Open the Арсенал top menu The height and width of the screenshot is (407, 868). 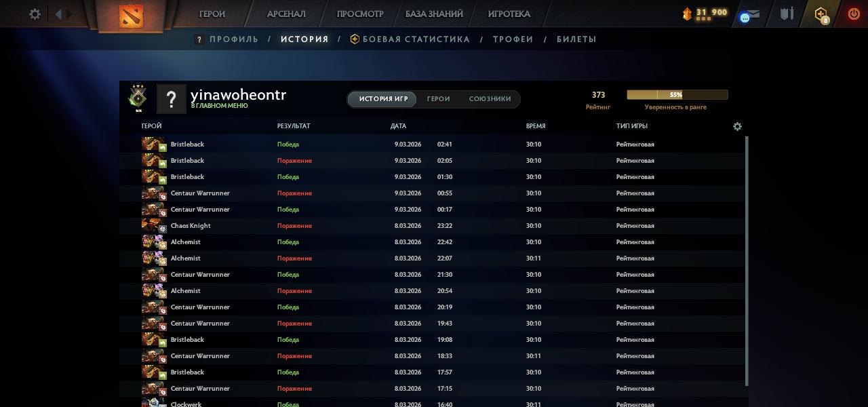coord(286,14)
